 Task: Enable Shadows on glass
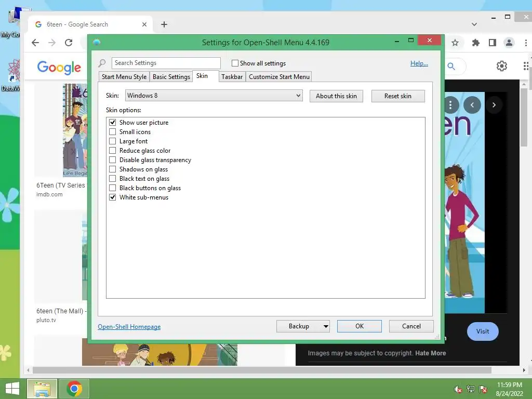pos(112,169)
